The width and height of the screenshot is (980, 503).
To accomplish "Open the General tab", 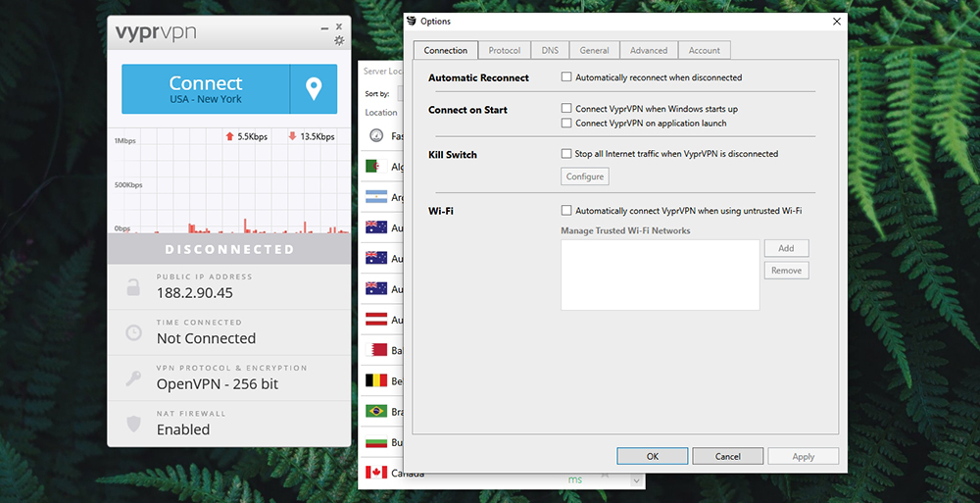I will 595,50.
